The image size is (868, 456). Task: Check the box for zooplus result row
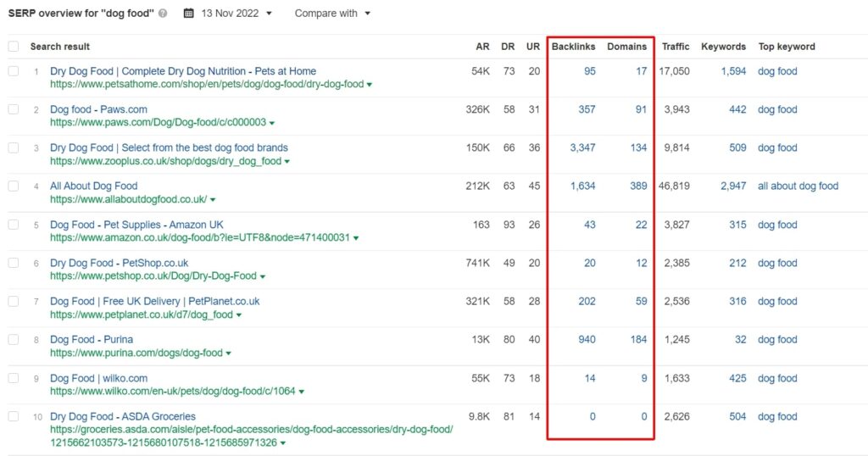(x=14, y=147)
